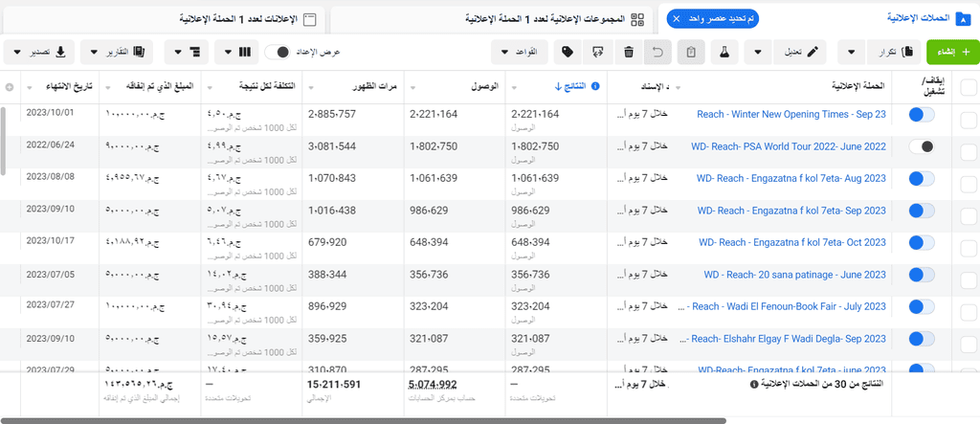Check the select-all header checkbox
Screen dimensions: 980x424
[x=969, y=88]
